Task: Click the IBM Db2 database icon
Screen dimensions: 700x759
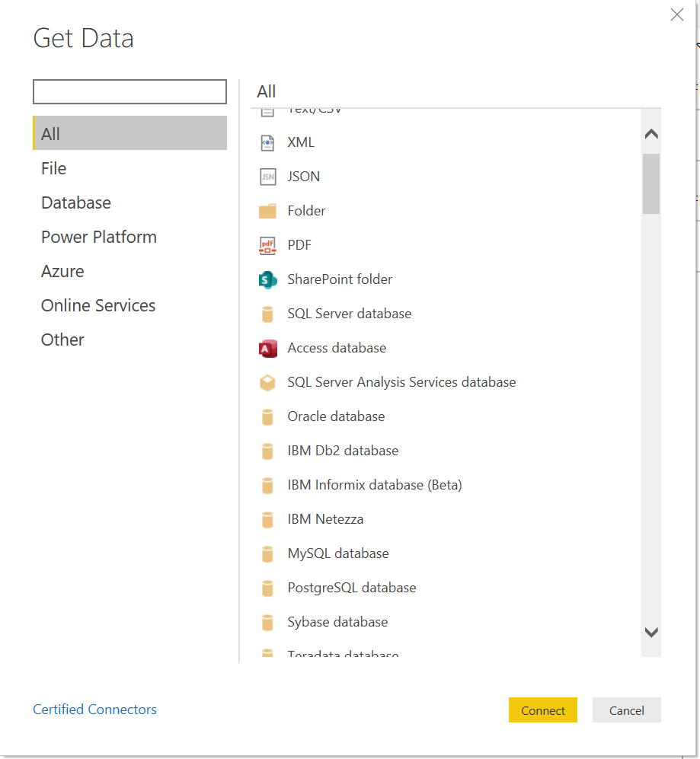Action: (x=267, y=451)
